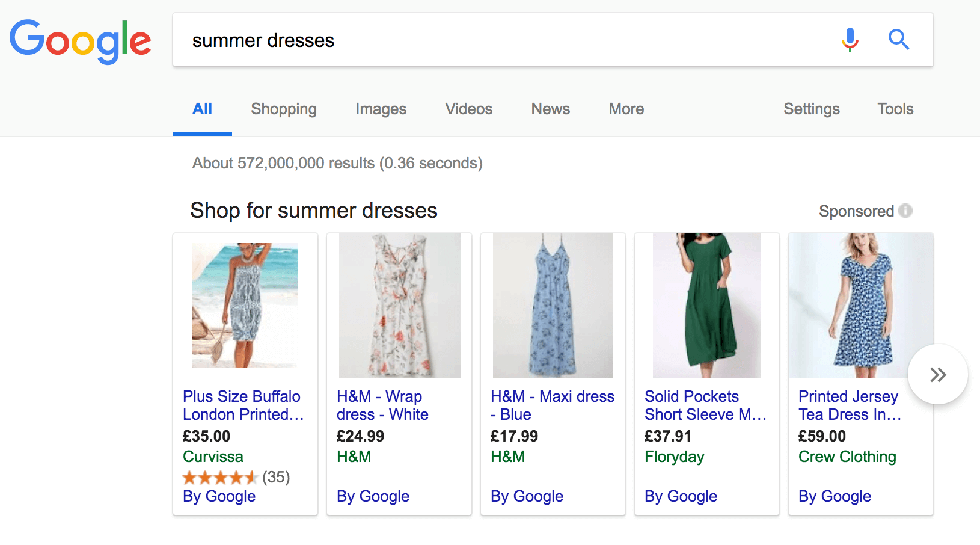The height and width of the screenshot is (545, 980).
Task: Show next products with double-arrow button
Action: point(938,374)
